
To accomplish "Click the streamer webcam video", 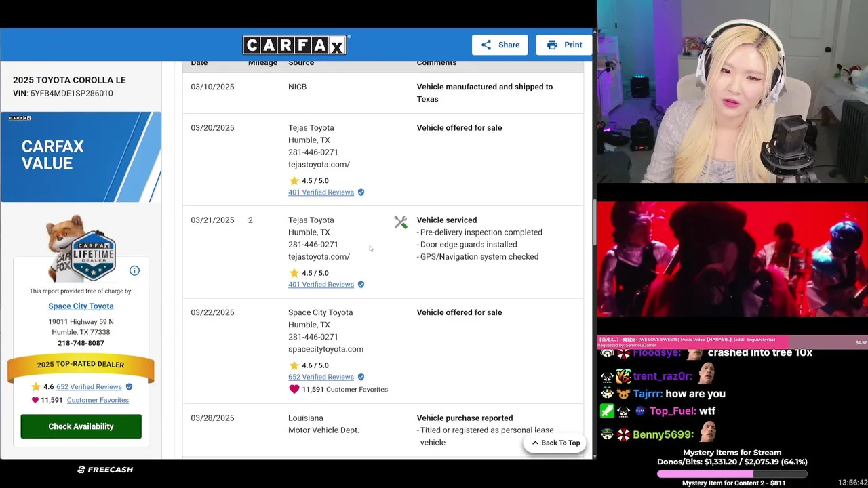I will (732, 91).
